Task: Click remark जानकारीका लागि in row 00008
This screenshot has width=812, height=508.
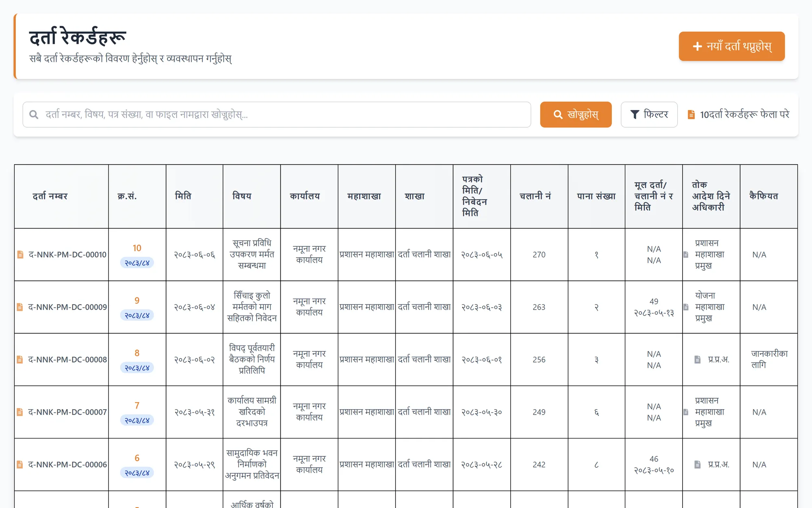Action: (x=769, y=359)
